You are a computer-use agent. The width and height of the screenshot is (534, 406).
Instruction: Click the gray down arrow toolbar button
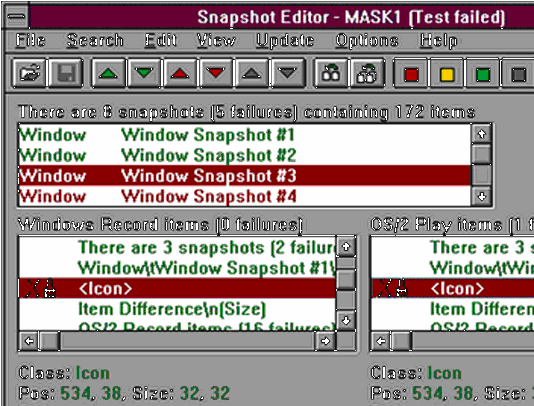click(x=287, y=74)
